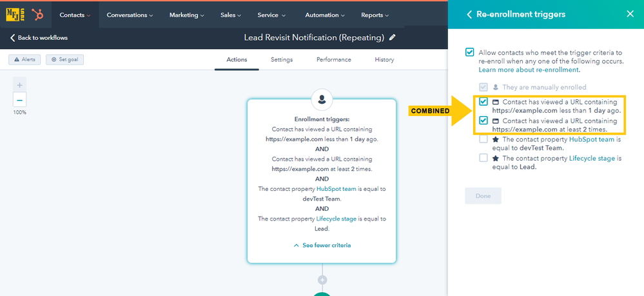Switch to the Settings tab
The height and width of the screenshot is (296, 644).
click(x=282, y=59)
